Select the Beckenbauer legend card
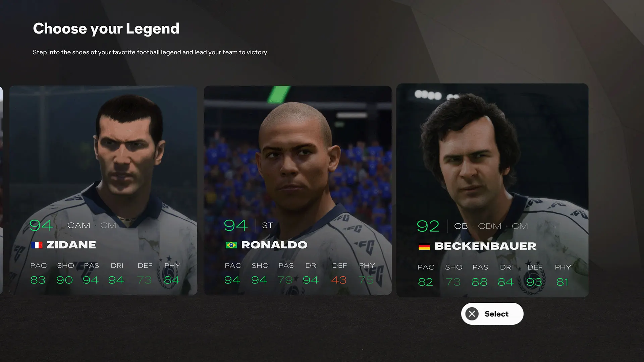Screen dimensions: 644x362 pos(492,190)
